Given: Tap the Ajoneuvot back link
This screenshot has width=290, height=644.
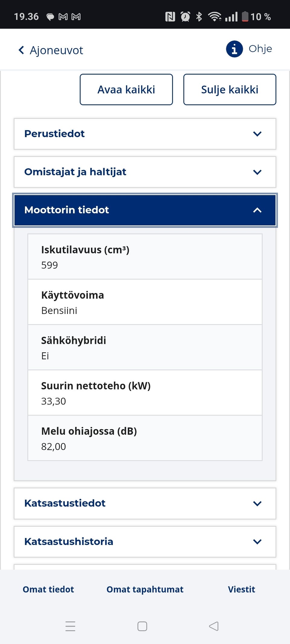Looking at the screenshot, I should [56, 50].
